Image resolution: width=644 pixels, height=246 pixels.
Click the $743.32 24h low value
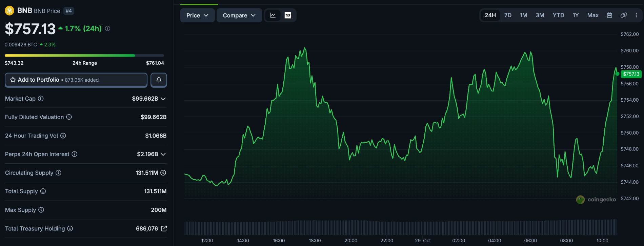[14, 63]
